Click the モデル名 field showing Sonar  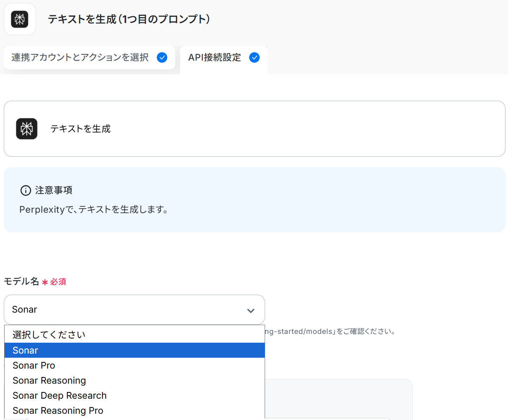[125, 310]
